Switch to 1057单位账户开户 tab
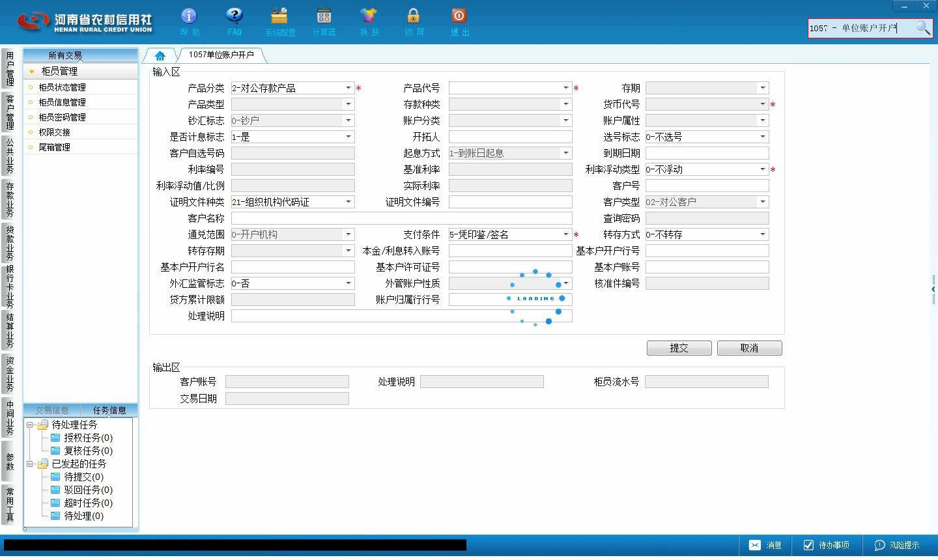This screenshot has width=938, height=560. coord(221,55)
